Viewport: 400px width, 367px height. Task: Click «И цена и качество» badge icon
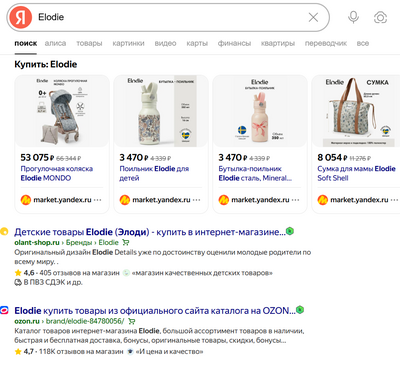[131, 352]
